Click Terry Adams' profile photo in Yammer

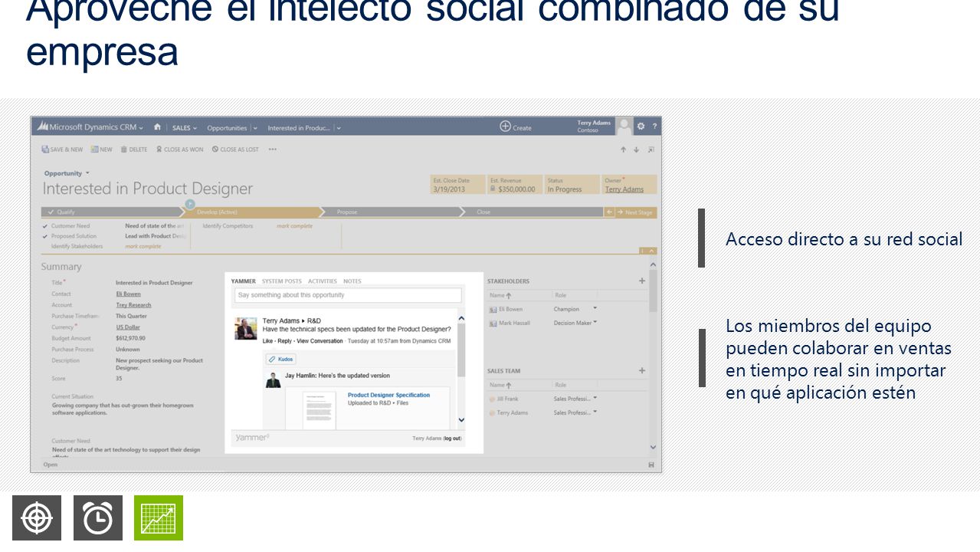tap(246, 328)
